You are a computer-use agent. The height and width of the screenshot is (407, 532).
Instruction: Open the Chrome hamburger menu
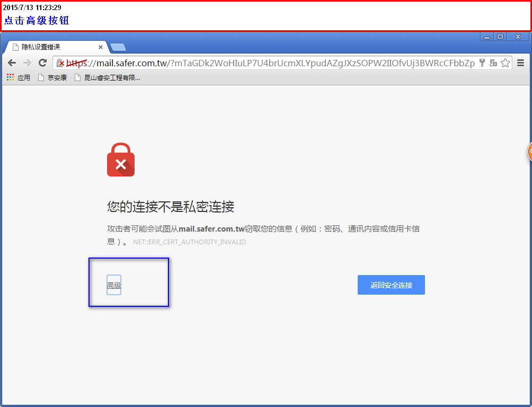(520, 63)
